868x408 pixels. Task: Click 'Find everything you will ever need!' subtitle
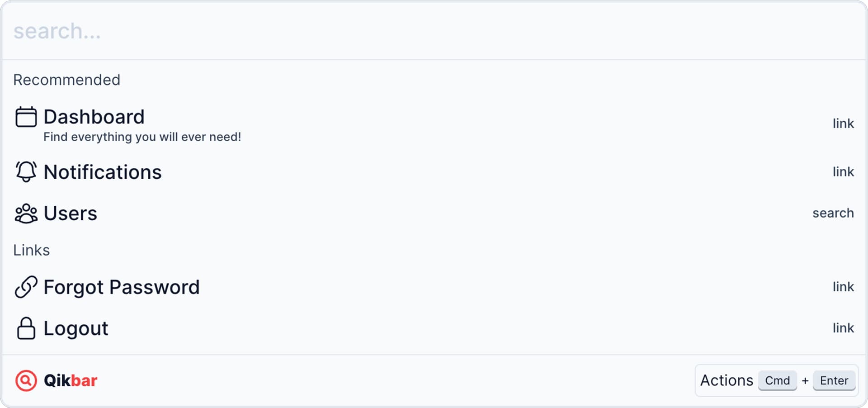pyautogui.click(x=142, y=137)
